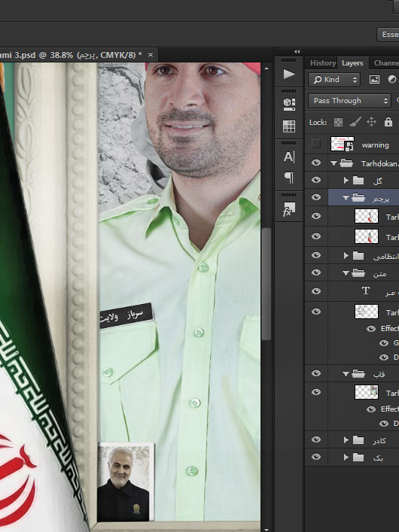Filter layers by adjustment layer icon
The height and width of the screenshot is (532, 399).
coord(392,80)
